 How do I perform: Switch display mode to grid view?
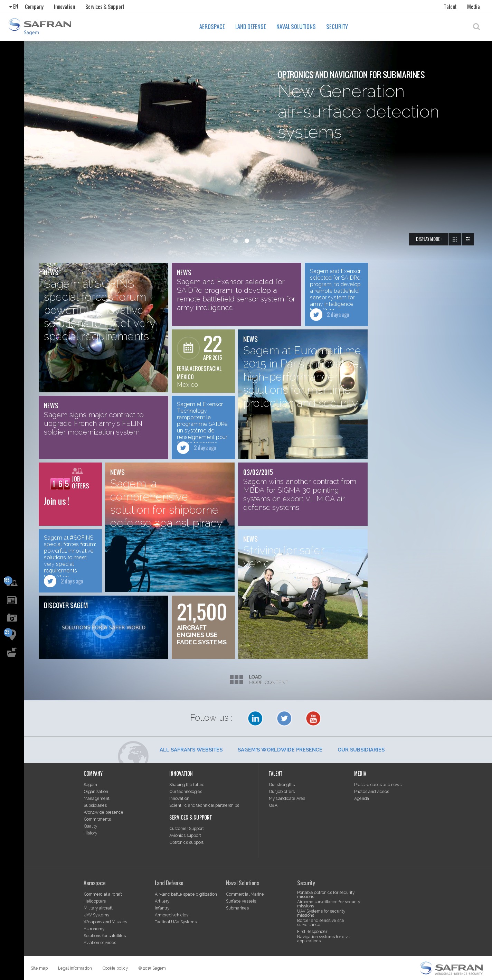click(x=455, y=239)
